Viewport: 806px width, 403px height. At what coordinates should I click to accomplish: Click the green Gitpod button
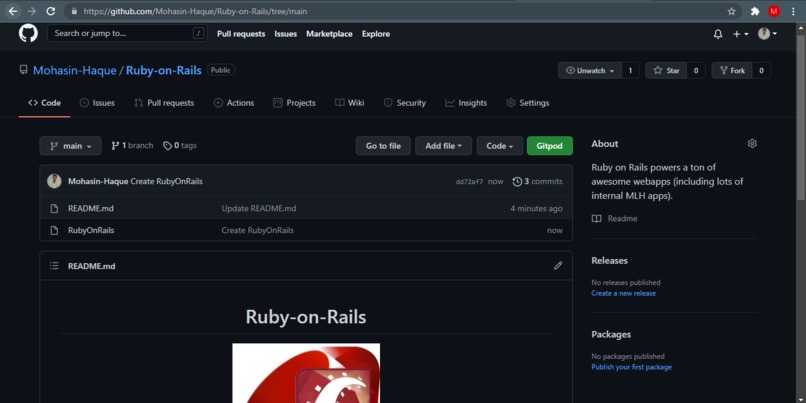[549, 146]
